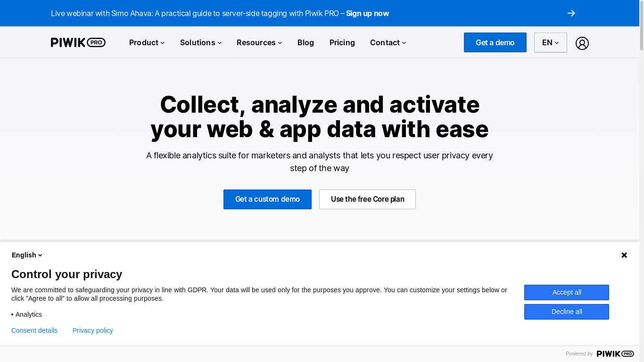
Task: Click the "Collect, analyze and activate" headline
Action: (x=320, y=117)
